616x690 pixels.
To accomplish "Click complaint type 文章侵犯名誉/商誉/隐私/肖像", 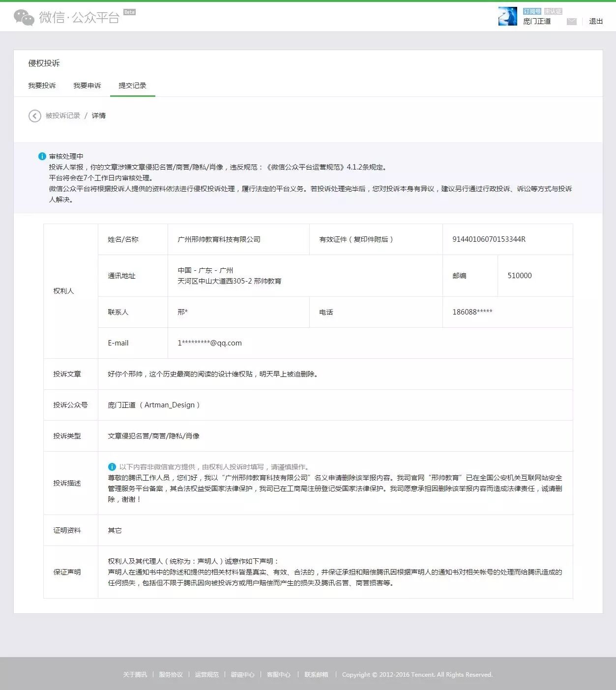I will click(x=153, y=436).
